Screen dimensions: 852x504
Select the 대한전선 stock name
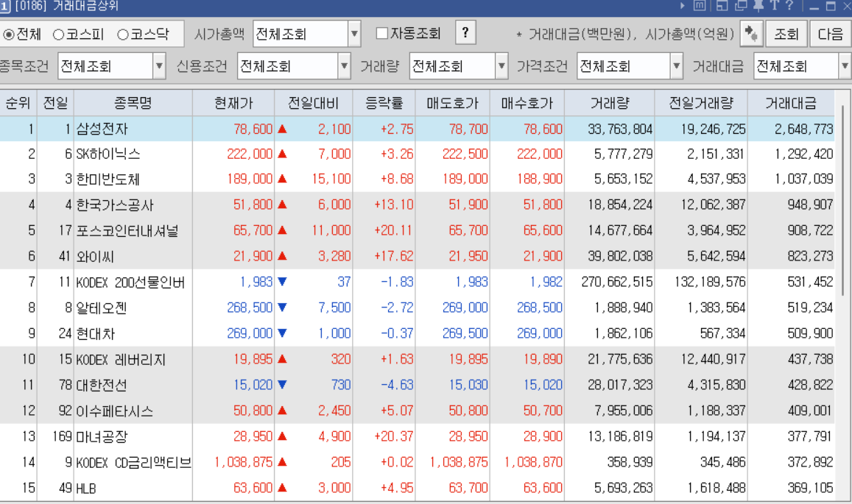[101, 385]
